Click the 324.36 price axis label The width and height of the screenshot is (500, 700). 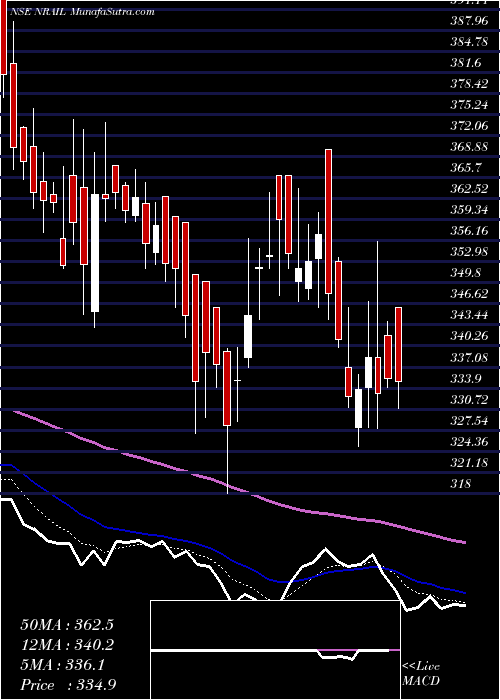click(467, 442)
